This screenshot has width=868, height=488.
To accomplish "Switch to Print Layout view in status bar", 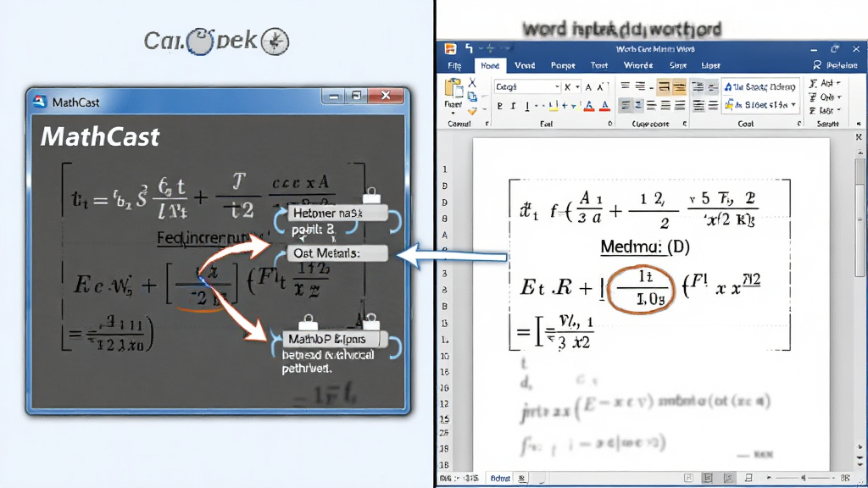I will point(708,478).
